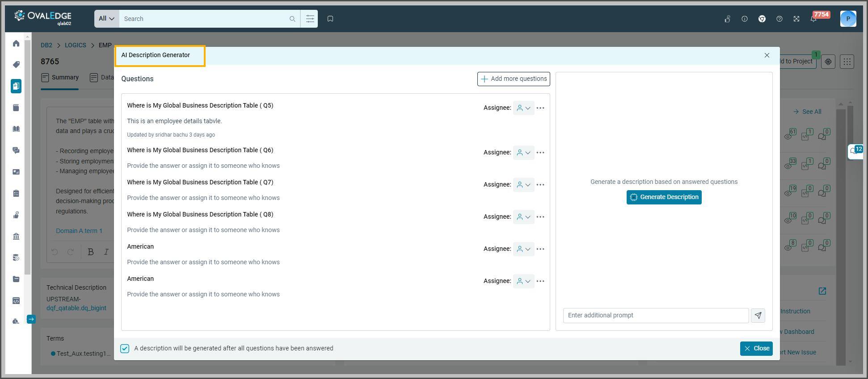This screenshot has width=868, height=379.
Task: Click Add more questions button
Action: tap(514, 79)
